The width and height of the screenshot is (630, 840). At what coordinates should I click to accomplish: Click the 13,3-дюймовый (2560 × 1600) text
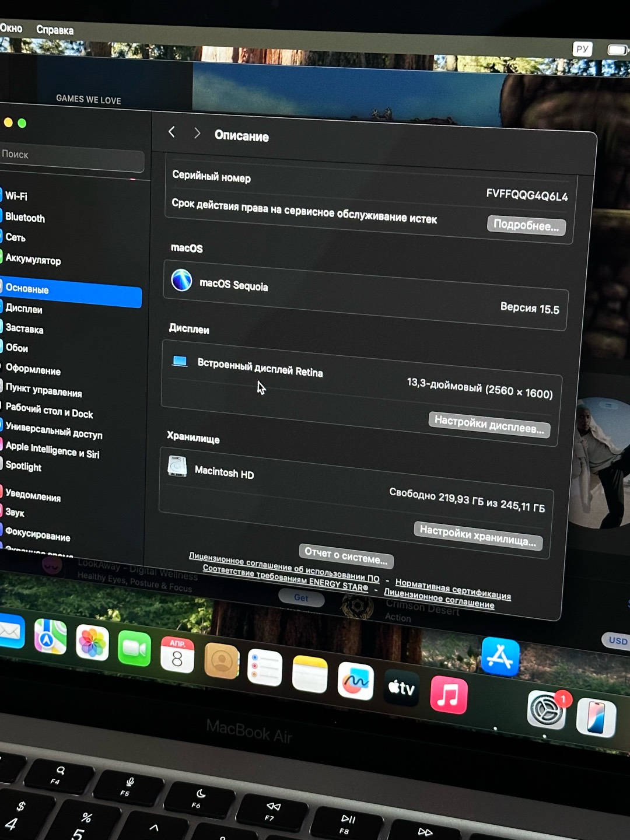(480, 388)
